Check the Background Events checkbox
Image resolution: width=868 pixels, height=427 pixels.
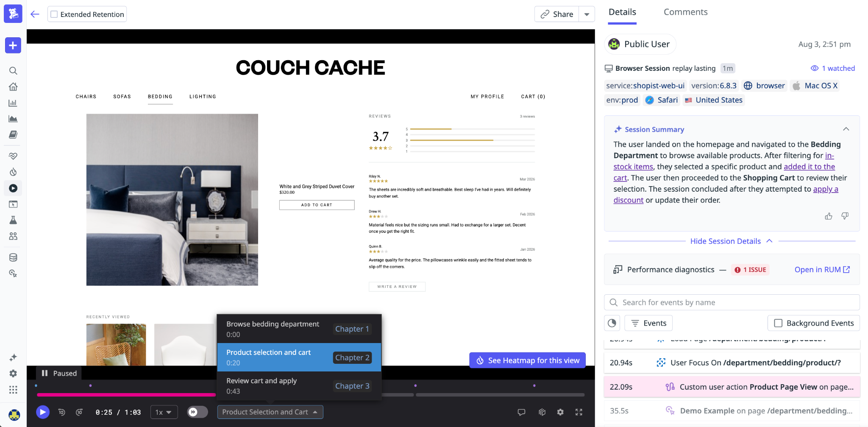[x=779, y=323]
